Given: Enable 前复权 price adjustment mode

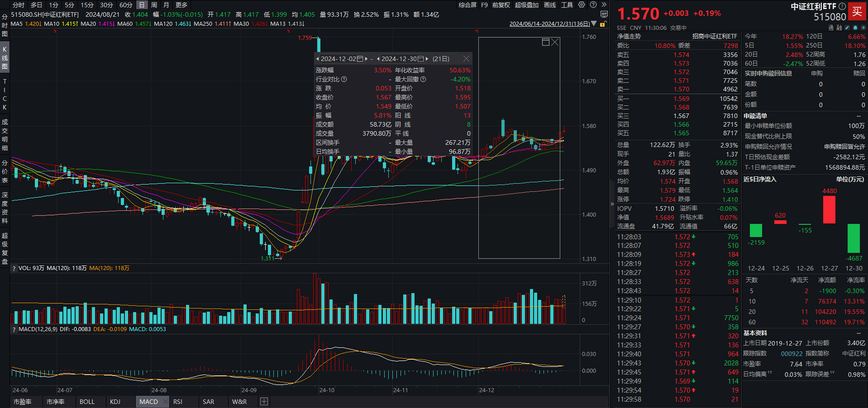Looking at the screenshot, I should (500, 5).
